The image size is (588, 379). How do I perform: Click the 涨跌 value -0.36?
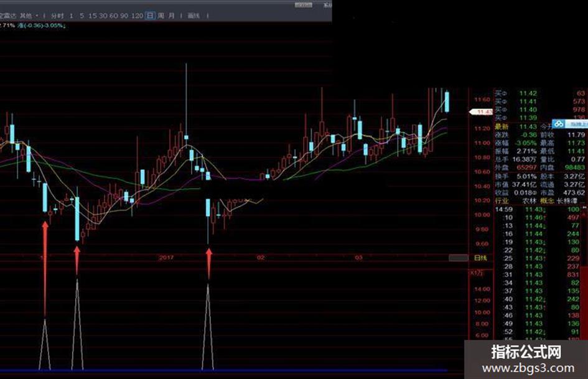point(529,134)
